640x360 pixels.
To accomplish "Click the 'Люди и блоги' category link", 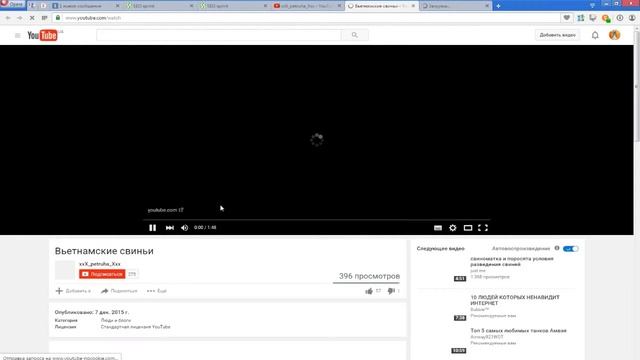I will tap(116, 320).
